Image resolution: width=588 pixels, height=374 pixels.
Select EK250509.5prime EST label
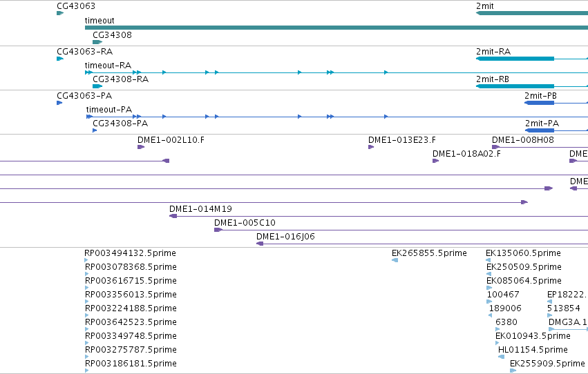coord(524,267)
